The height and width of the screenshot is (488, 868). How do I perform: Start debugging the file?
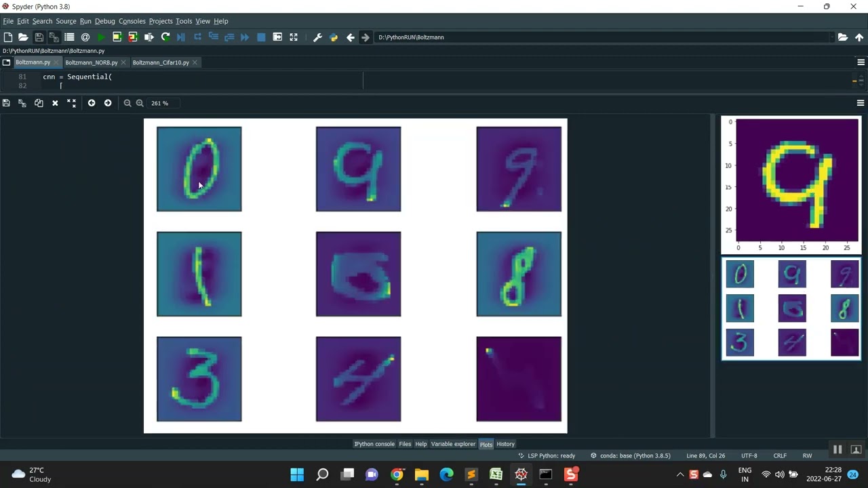click(181, 37)
